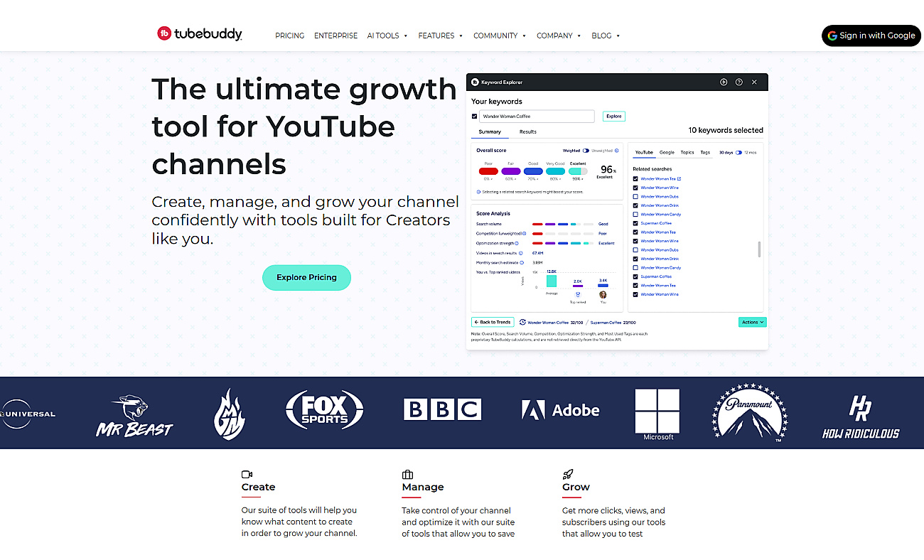Click the '10 keywords selected' text

click(726, 130)
